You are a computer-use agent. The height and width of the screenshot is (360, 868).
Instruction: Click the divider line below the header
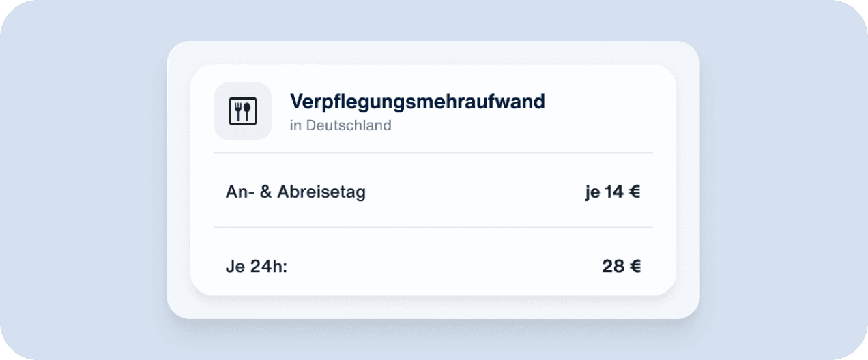433,153
